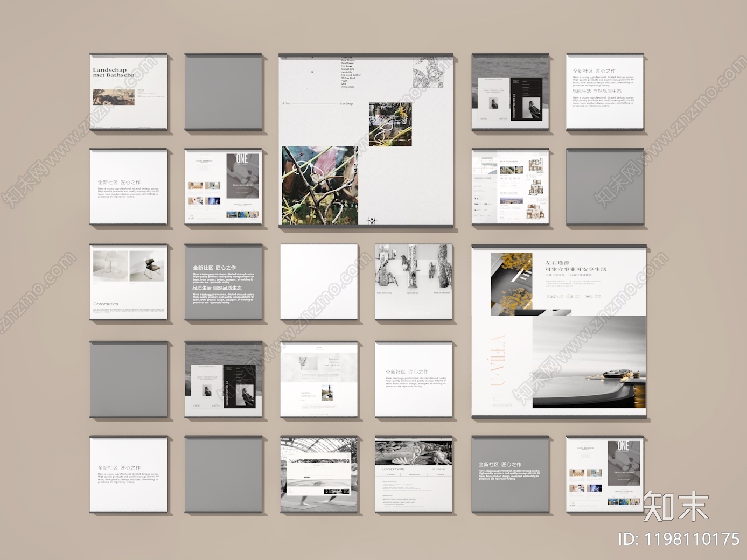Select gray panel with 品质生活 text
This screenshot has height=560, width=747.
coord(224,282)
